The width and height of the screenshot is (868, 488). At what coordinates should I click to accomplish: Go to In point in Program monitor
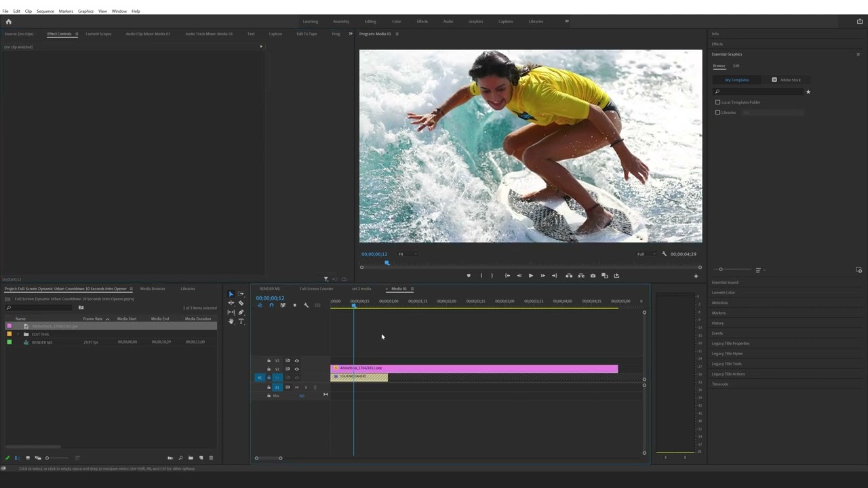(507, 276)
